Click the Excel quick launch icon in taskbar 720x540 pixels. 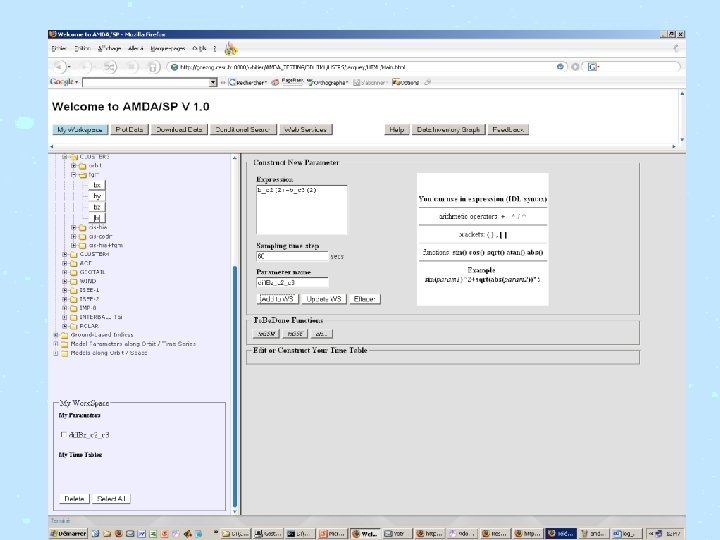(x=153, y=534)
